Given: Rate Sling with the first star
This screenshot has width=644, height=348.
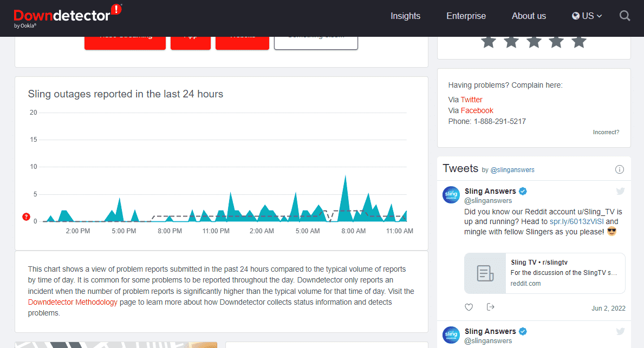Looking at the screenshot, I should (x=489, y=42).
